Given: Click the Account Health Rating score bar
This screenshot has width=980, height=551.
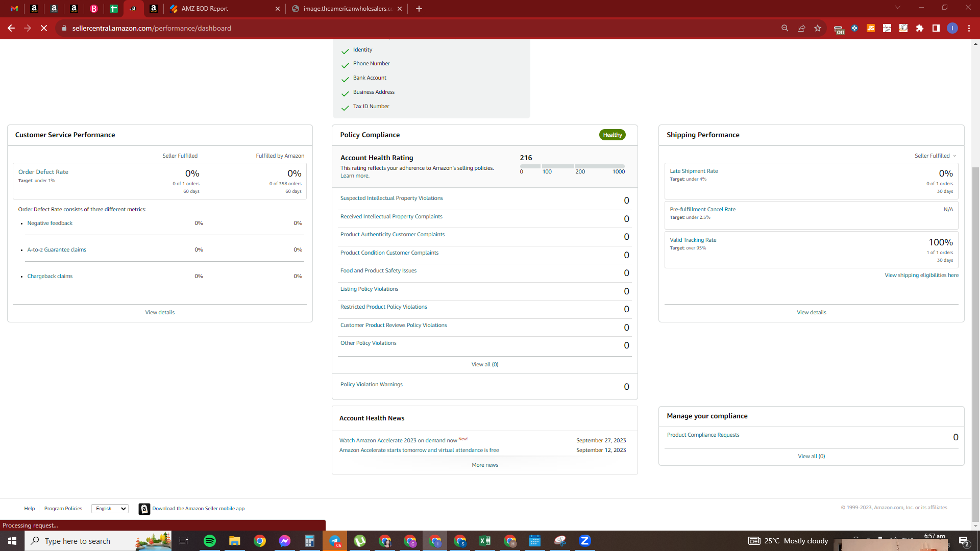Looking at the screenshot, I should 572,166.
